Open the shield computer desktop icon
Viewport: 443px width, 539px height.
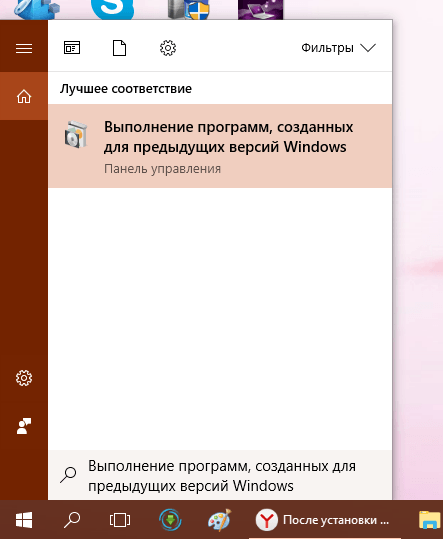coord(188,10)
